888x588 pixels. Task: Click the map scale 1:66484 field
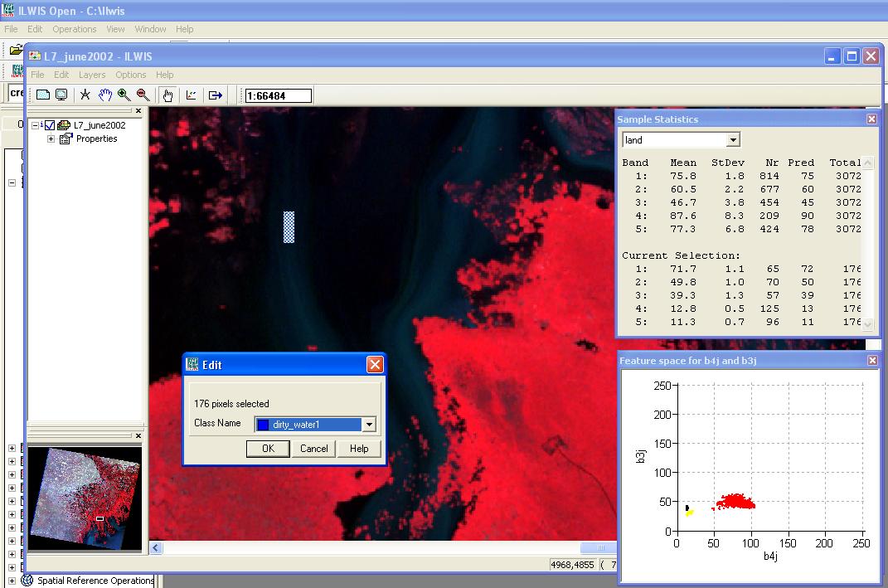pyautogui.click(x=278, y=96)
